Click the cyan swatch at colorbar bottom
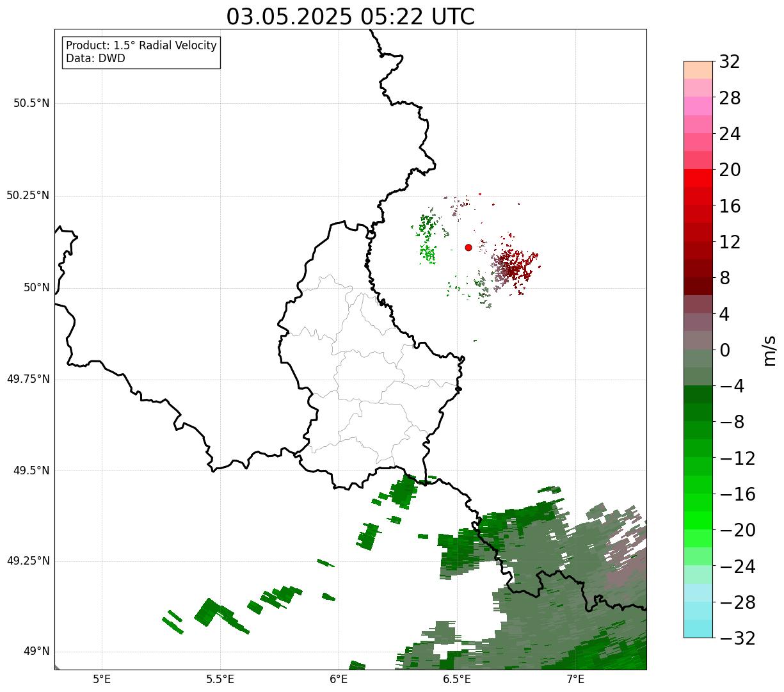 tap(698, 629)
